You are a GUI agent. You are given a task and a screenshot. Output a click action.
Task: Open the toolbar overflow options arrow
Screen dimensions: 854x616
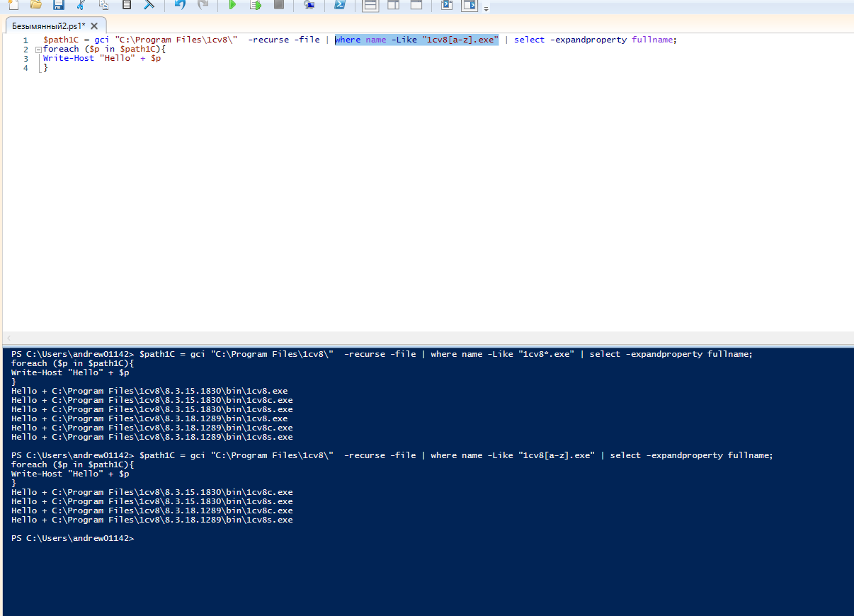click(x=486, y=8)
